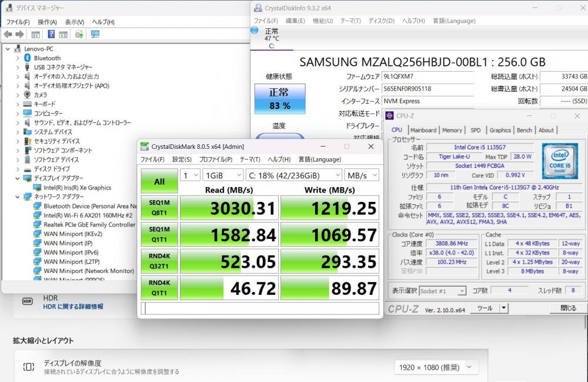Open 操作(A) menu in Device Manager
The image size is (588, 382).
[x=47, y=22]
